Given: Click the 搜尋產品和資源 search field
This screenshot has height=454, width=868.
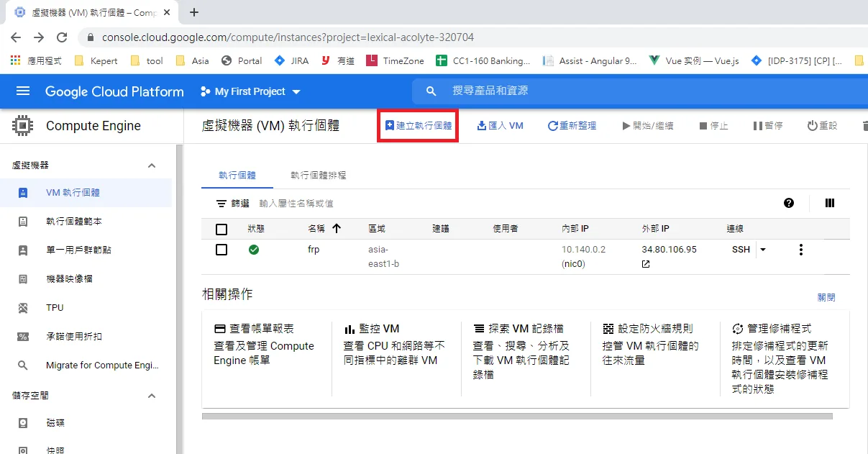Looking at the screenshot, I should pyautogui.click(x=575, y=91).
